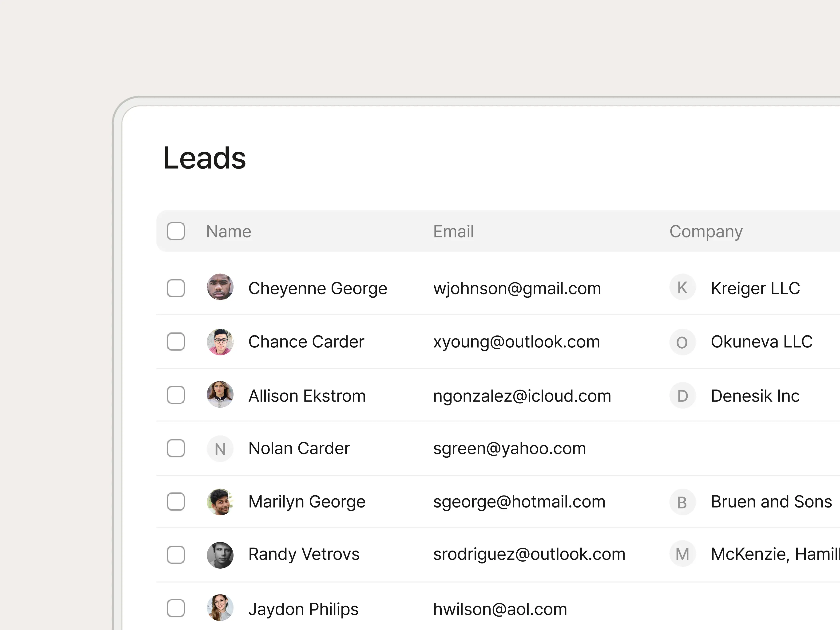Click the Company column header
This screenshot has height=630, width=840.
pyautogui.click(x=705, y=231)
